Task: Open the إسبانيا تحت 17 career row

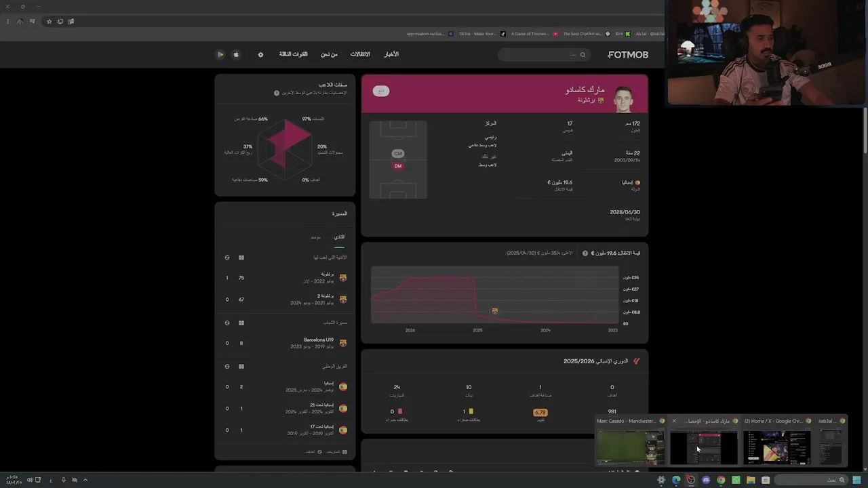Action: click(285, 430)
